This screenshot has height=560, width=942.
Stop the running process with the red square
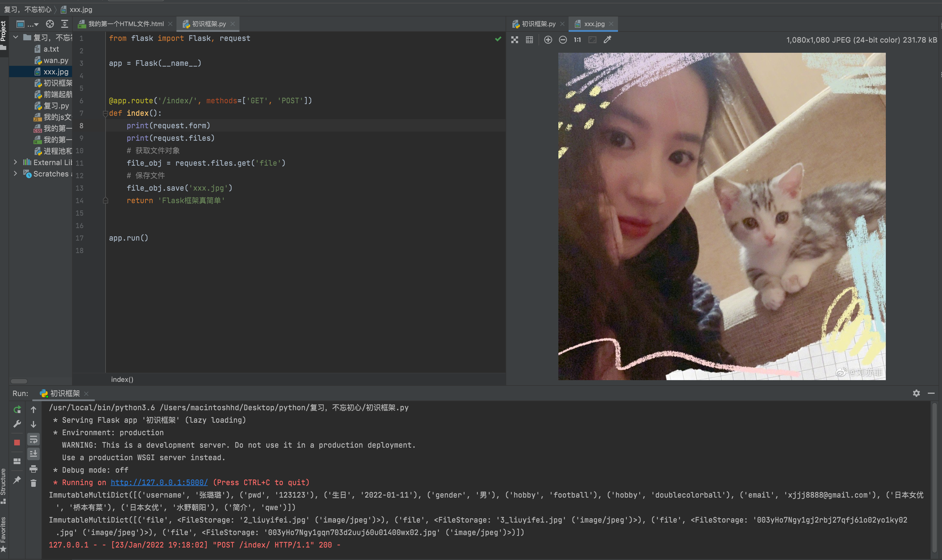point(17,442)
